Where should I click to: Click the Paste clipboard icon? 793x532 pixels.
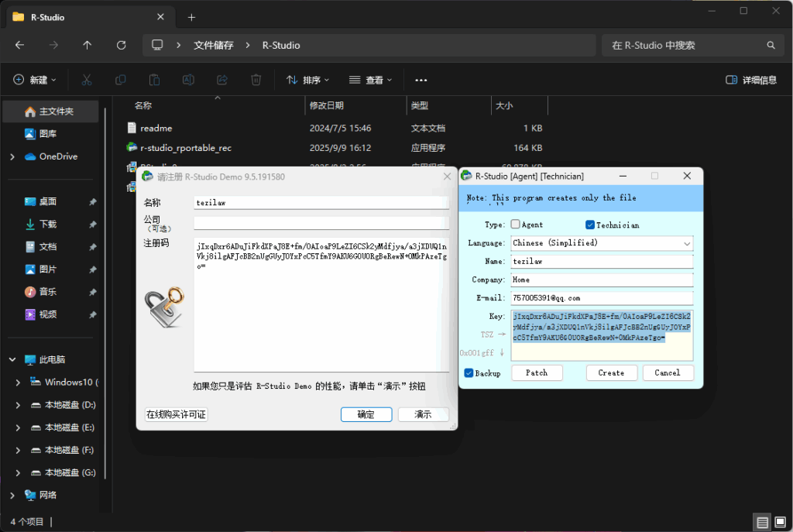(x=154, y=80)
